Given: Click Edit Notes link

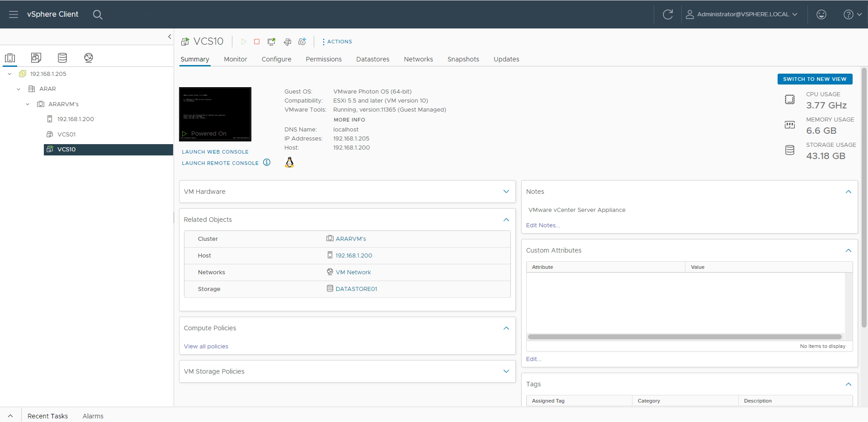Looking at the screenshot, I should pyautogui.click(x=543, y=225).
